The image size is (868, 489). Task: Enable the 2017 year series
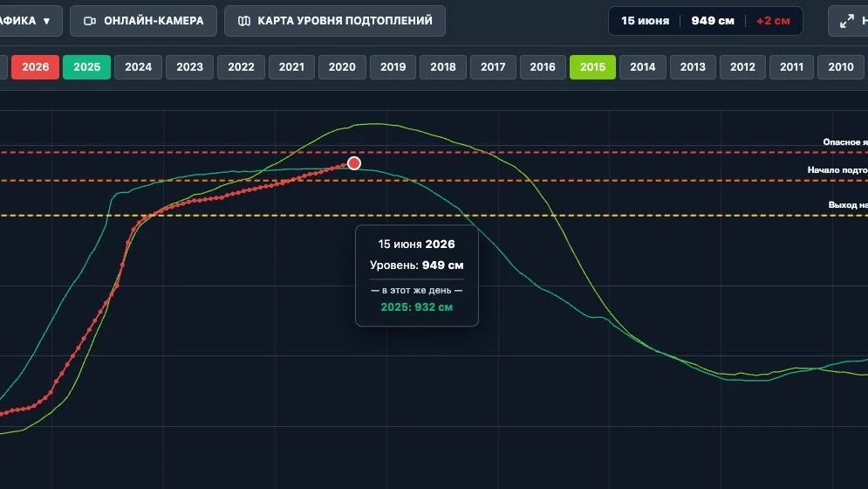click(x=493, y=67)
